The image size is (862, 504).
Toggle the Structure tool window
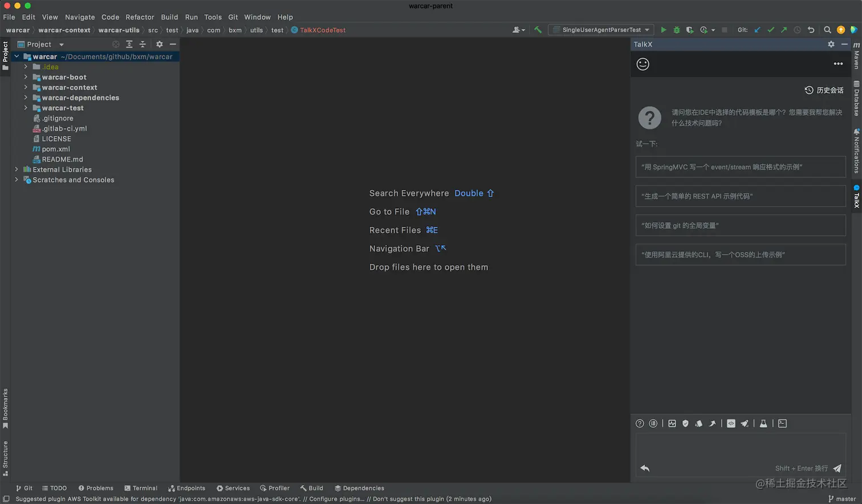tap(5, 458)
